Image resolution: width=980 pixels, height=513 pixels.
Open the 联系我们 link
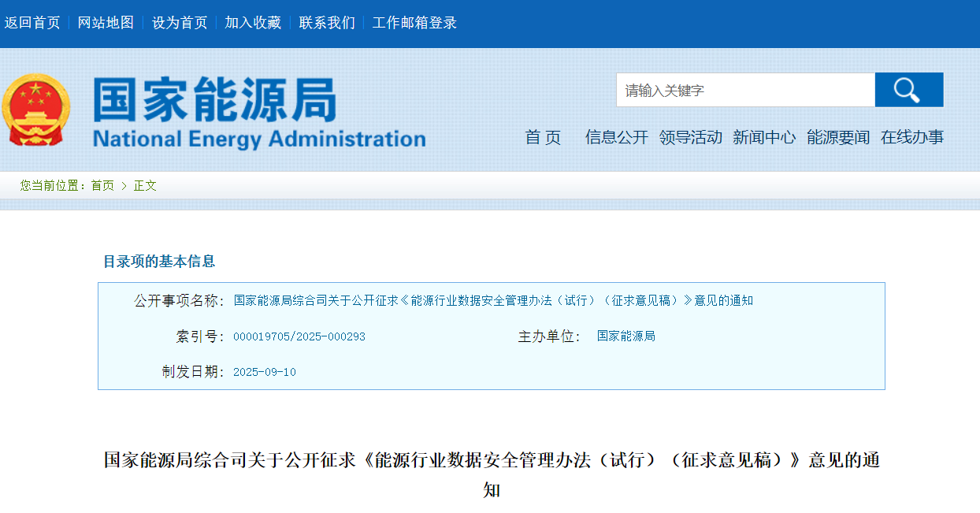coord(327,23)
